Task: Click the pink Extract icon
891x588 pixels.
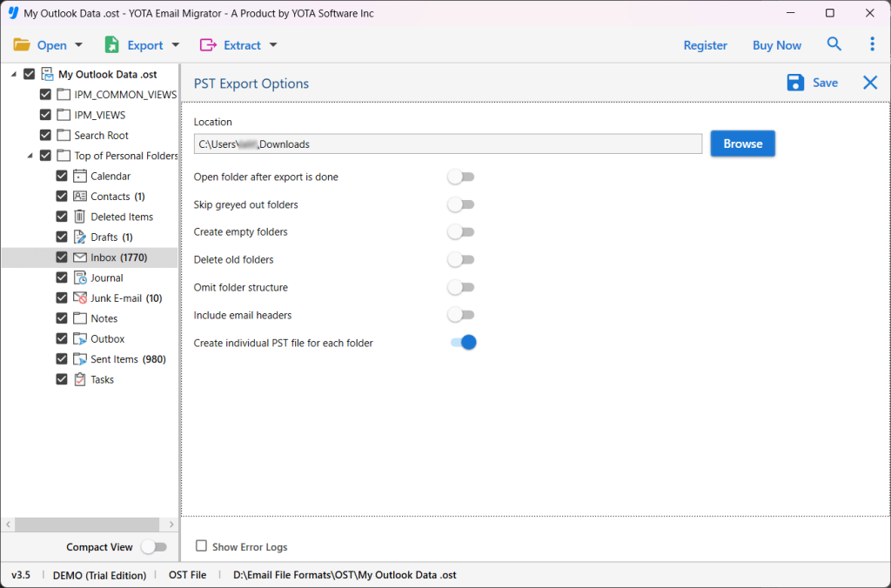Action: tap(208, 45)
